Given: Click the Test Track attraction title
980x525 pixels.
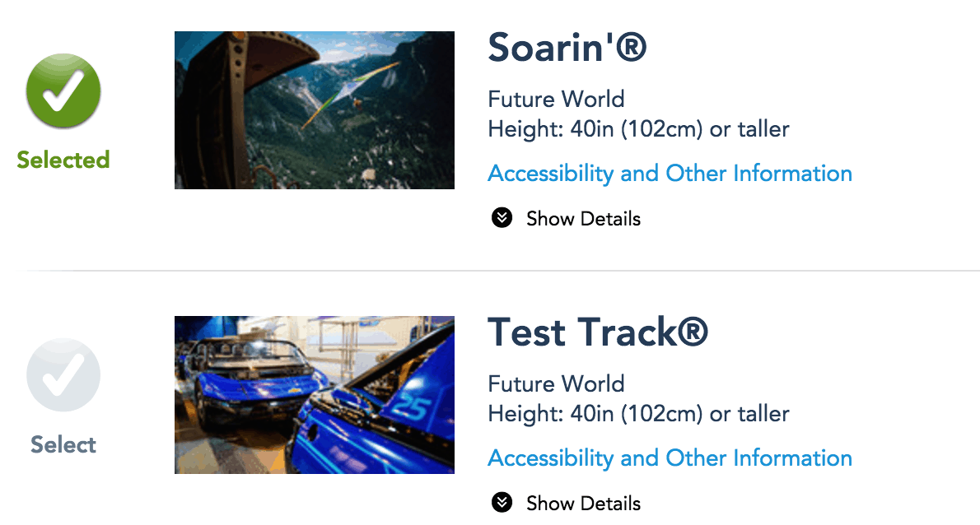Looking at the screenshot, I should click(x=598, y=332).
